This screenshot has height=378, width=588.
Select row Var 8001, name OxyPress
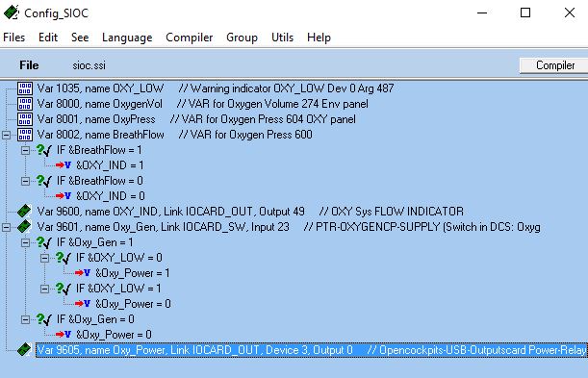click(x=196, y=119)
